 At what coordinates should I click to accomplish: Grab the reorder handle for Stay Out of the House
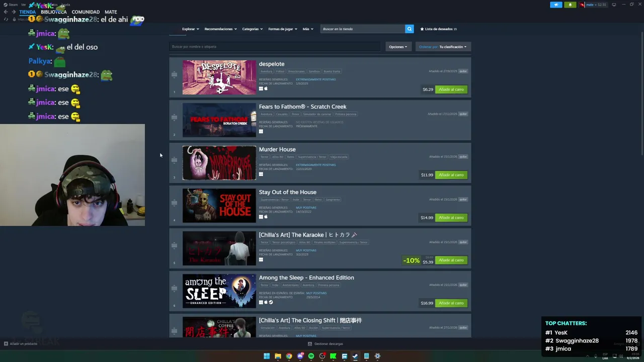click(174, 203)
